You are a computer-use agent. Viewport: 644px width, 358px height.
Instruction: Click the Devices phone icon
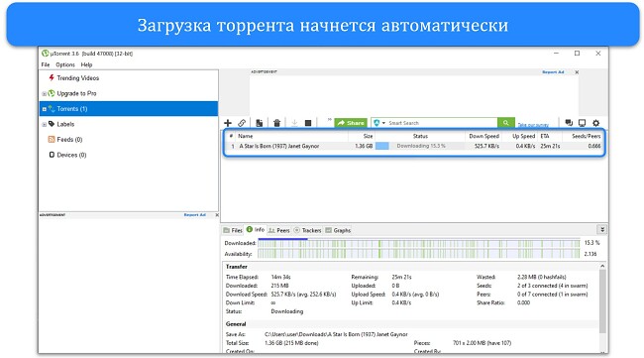tap(52, 155)
